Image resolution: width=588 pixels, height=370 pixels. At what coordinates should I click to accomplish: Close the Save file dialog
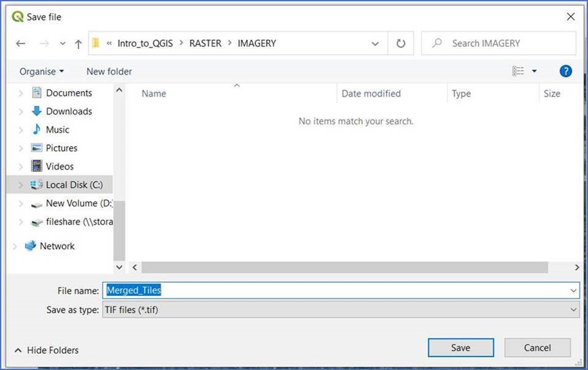(570, 17)
